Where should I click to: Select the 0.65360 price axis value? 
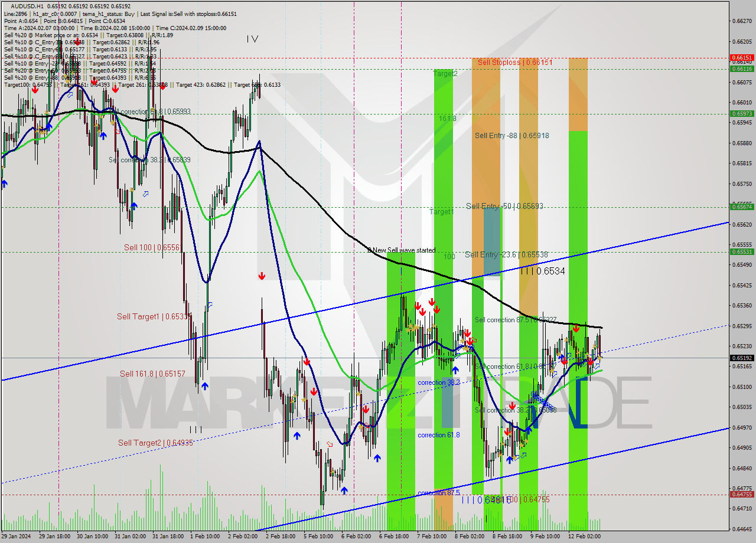coord(742,305)
